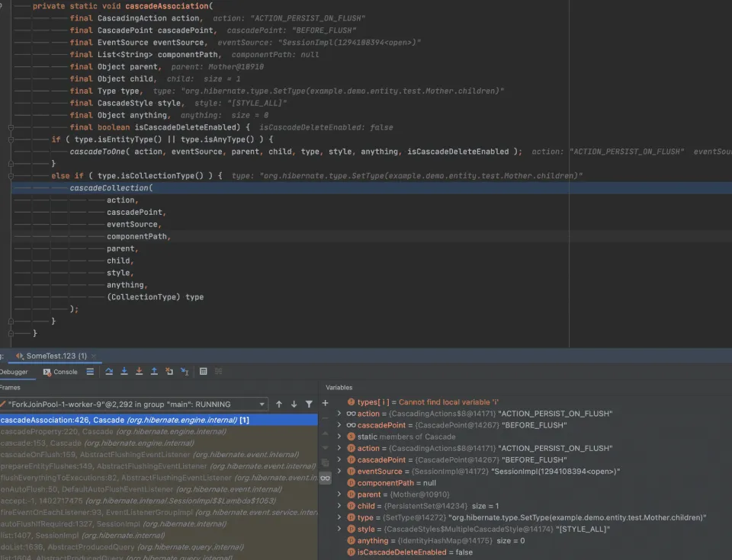
Task: Switch to the Console tab
Action: coord(60,372)
